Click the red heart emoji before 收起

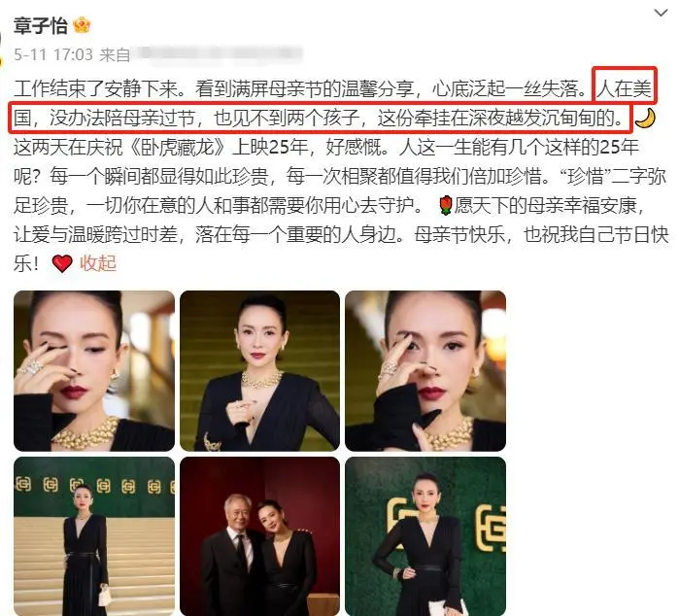click(62, 263)
